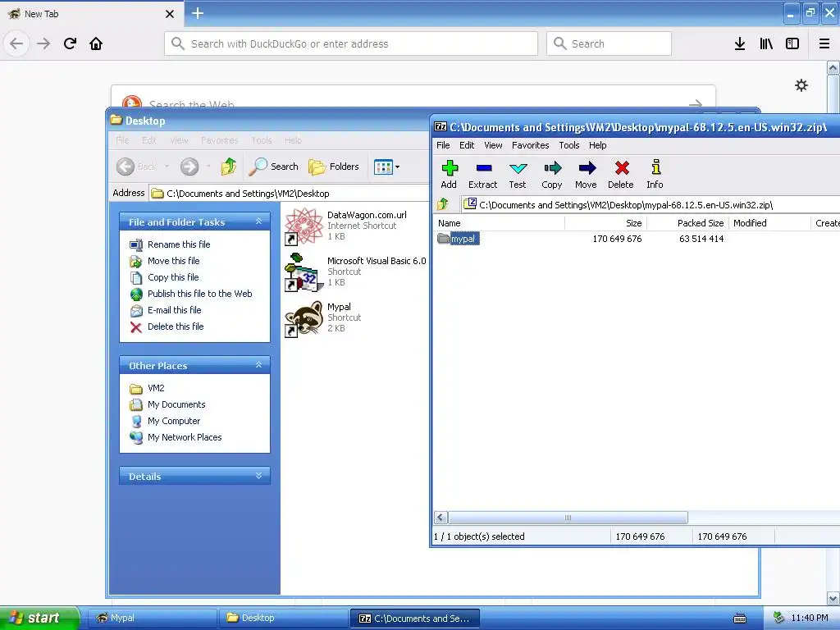This screenshot has height=630, width=840.
Task: Click the 7-Zip Copy button
Action: [552, 175]
